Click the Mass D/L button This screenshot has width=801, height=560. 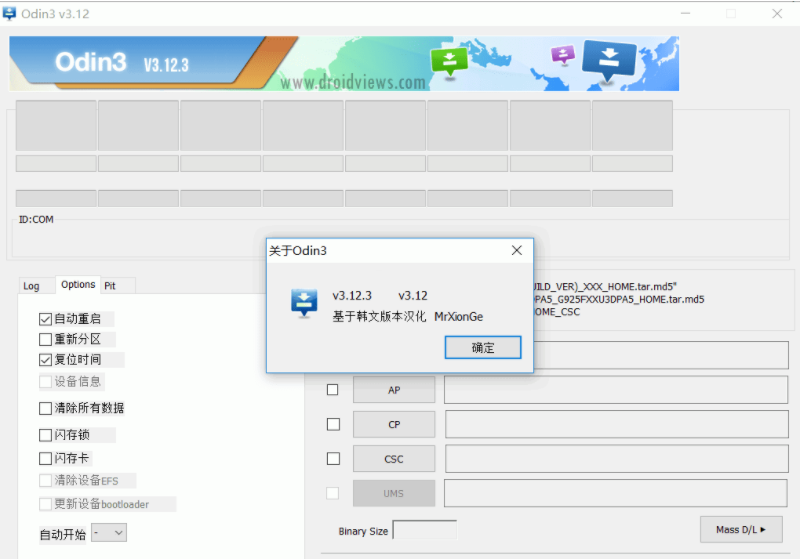click(x=741, y=530)
